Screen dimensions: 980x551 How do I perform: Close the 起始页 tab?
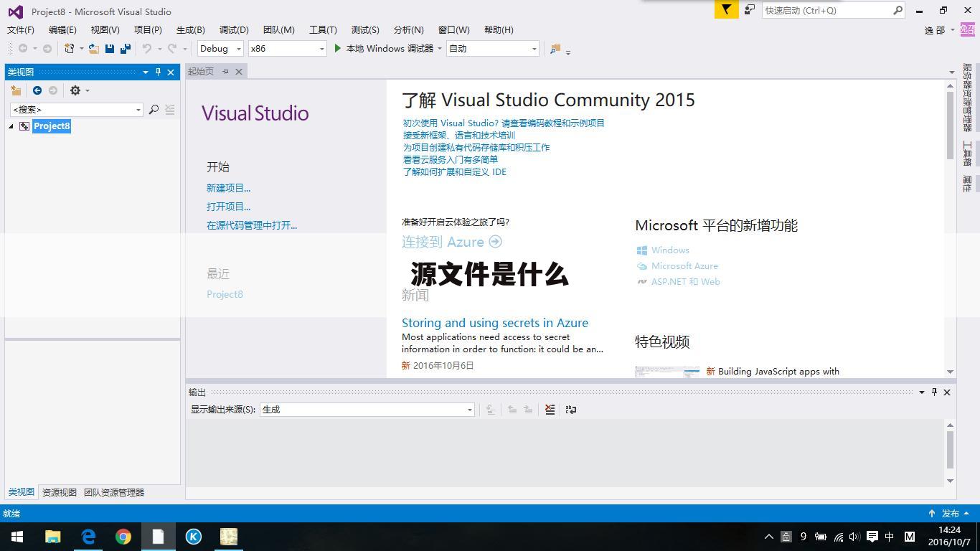(239, 71)
